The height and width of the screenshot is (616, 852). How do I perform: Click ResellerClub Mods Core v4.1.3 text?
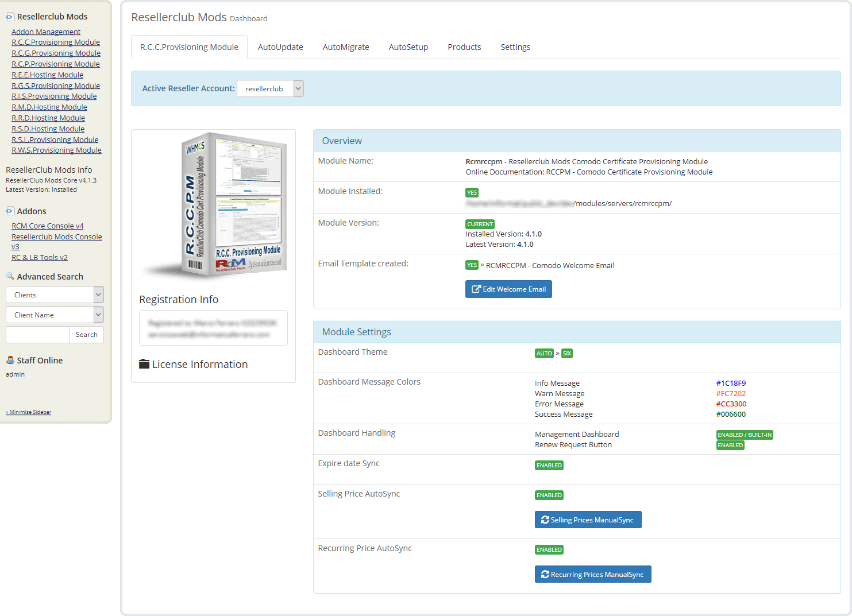click(51, 180)
